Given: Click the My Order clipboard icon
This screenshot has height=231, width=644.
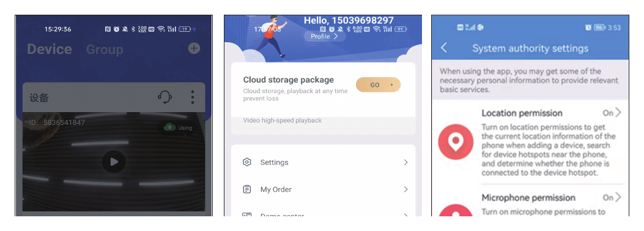Looking at the screenshot, I should coord(247,189).
